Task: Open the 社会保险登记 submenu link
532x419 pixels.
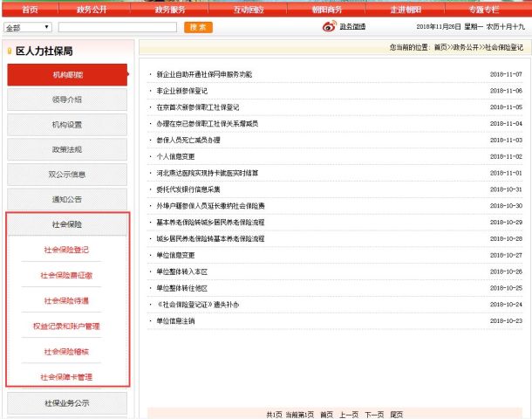Action: [x=66, y=250]
